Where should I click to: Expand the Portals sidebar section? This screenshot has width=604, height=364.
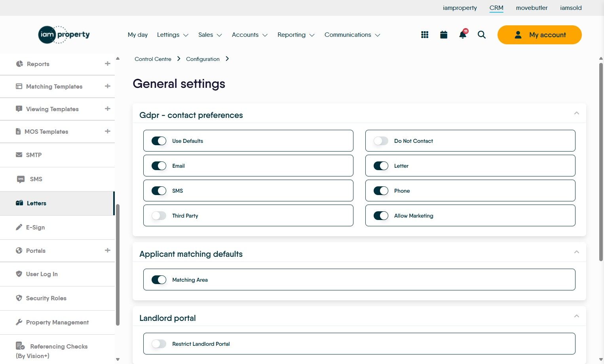coord(107,250)
